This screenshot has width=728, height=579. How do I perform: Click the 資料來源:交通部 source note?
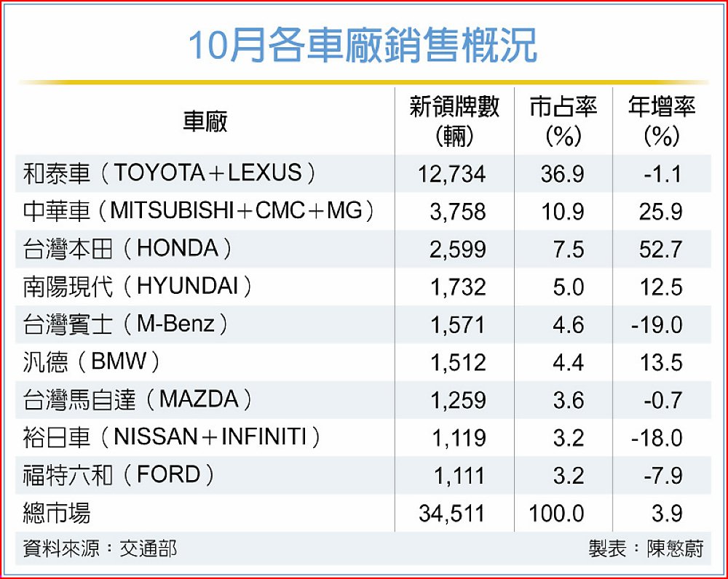pyautogui.click(x=100, y=548)
